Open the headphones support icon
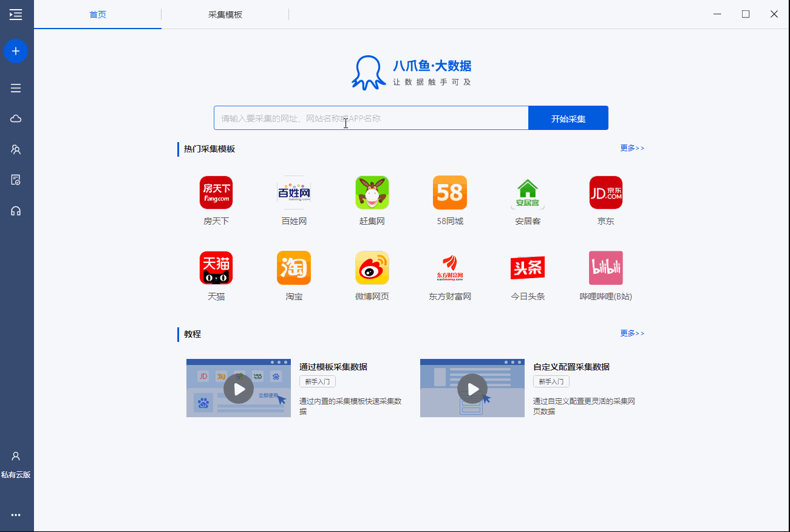This screenshot has width=790, height=532. tap(16, 211)
